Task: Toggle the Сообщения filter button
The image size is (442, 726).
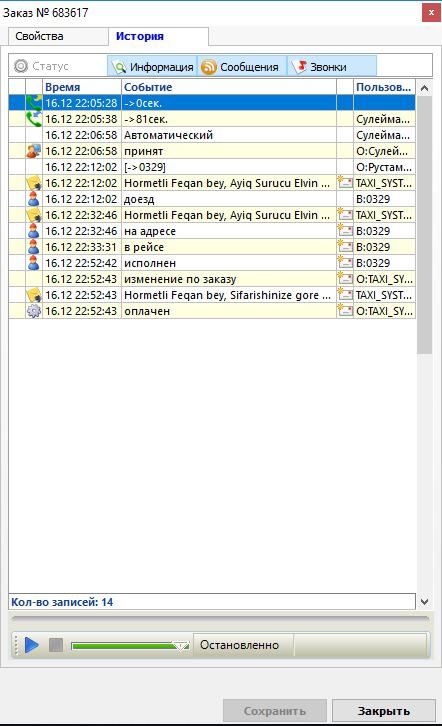Action: pyautogui.click(x=243, y=67)
